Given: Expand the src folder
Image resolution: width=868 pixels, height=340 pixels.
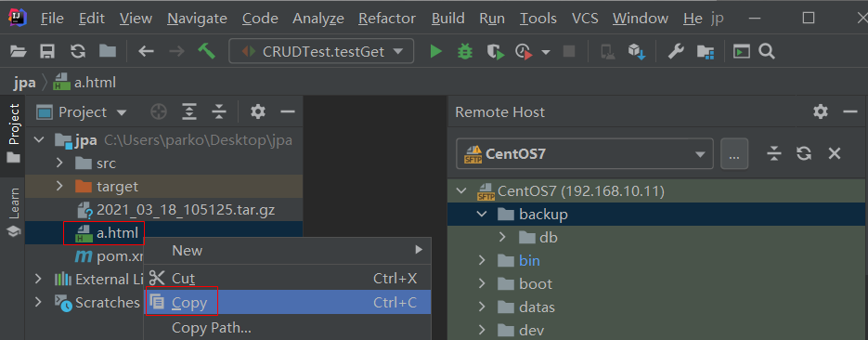Looking at the screenshot, I should point(59,163).
